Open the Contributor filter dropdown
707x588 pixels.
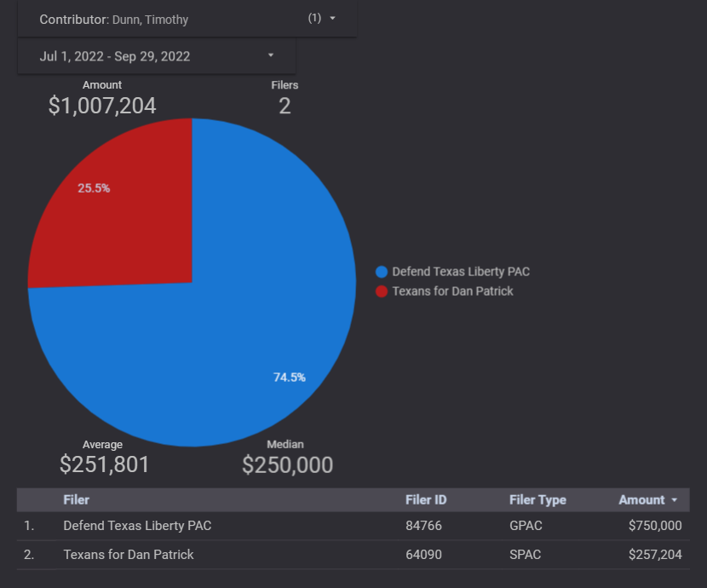(x=187, y=20)
